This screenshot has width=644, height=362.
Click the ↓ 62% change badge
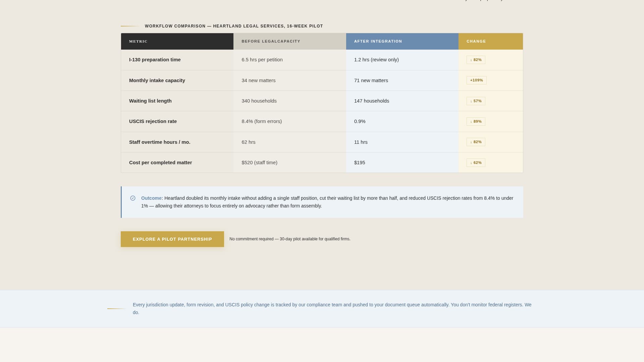[x=476, y=163]
